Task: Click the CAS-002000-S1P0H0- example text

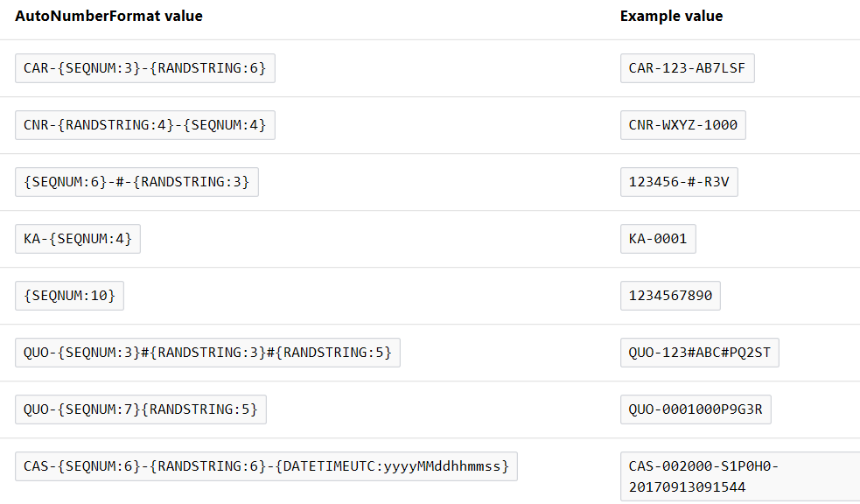Action: pos(703,466)
